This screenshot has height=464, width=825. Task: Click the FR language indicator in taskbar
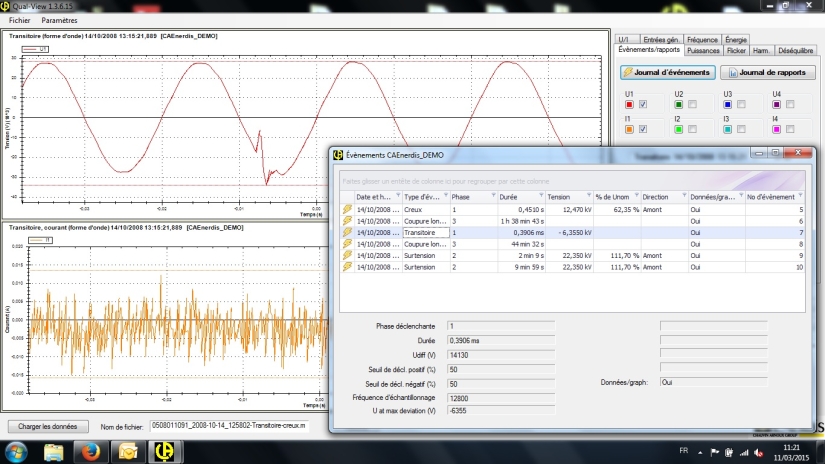[x=683, y=450]
